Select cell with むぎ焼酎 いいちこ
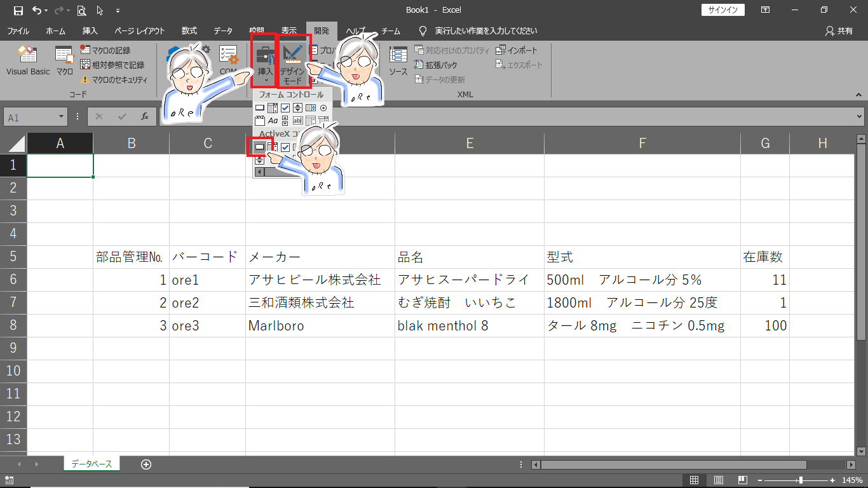Screen dimensions: 868x488 coord(470,302)
